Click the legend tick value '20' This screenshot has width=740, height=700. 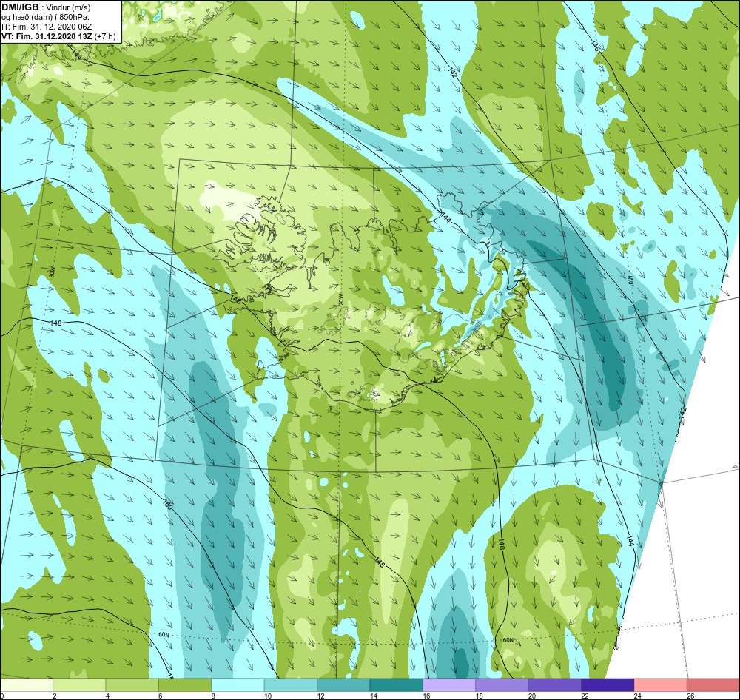532,696
